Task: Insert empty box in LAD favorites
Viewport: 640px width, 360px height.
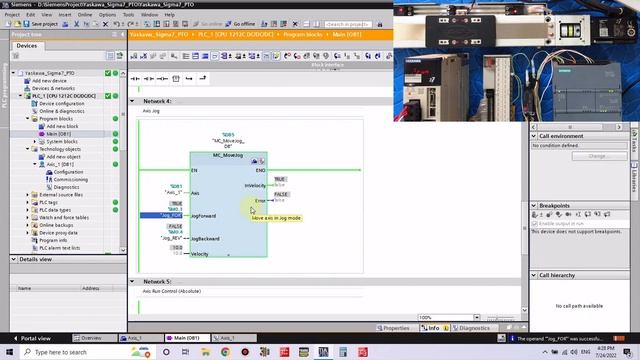Action: point(176,78)
